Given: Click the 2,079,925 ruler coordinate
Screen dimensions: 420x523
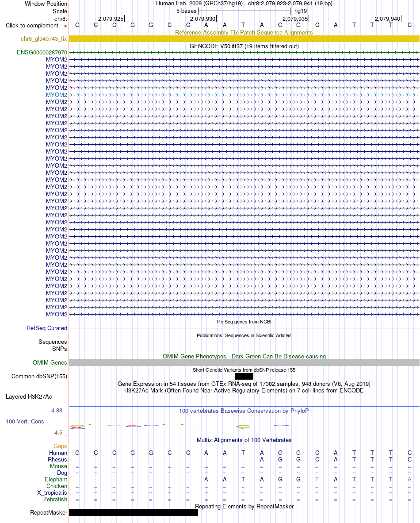Looking at the screenshot, I should [x=111, y=19].
